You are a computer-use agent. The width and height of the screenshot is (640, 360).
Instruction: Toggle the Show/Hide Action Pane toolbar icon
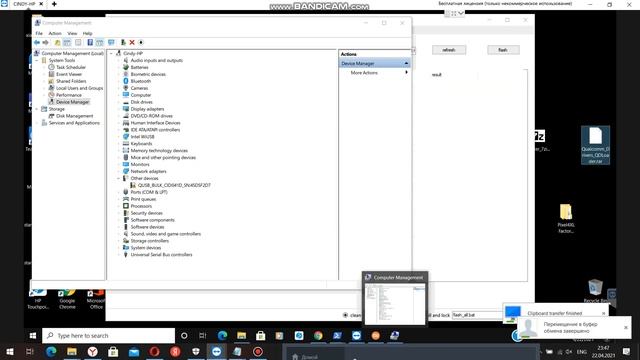pyautogui.click(x=100, y=42)
